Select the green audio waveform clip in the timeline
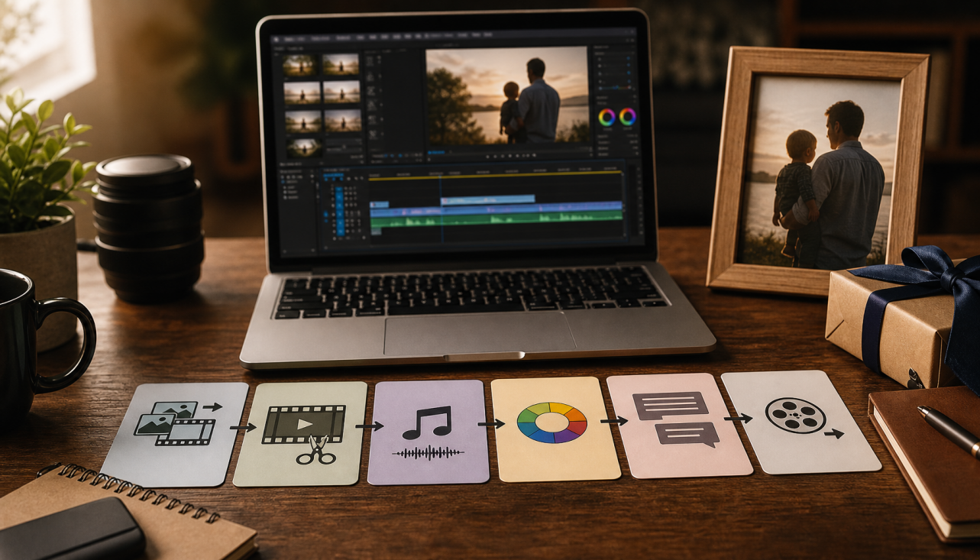The width and height of the screenshot is (980, 560). [497, 218]
